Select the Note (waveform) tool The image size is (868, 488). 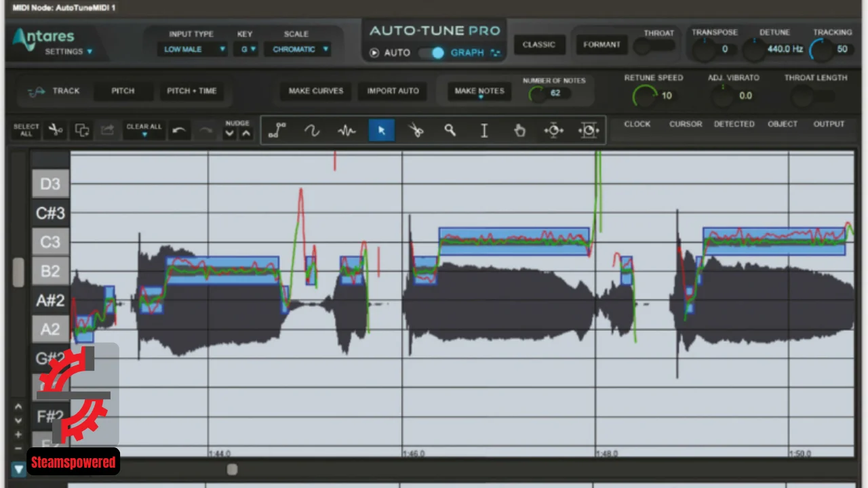tap(347, 130)
